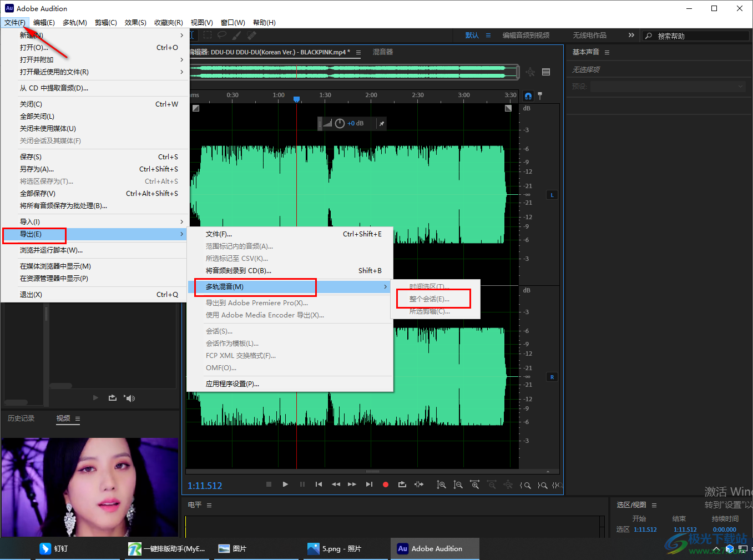Screen dimensions: 753x560
Task: Select the Paintbrush Selection tool
Action: (237, 35)
